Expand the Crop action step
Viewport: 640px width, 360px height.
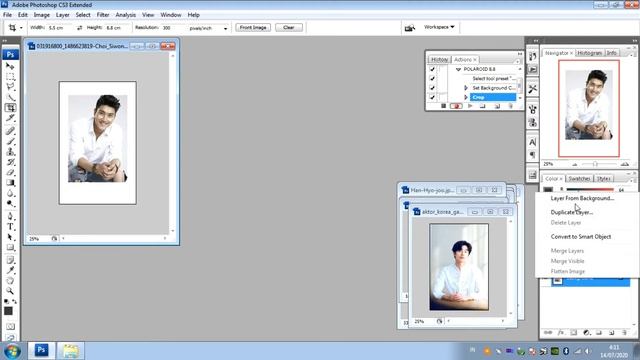coord(466,97)
